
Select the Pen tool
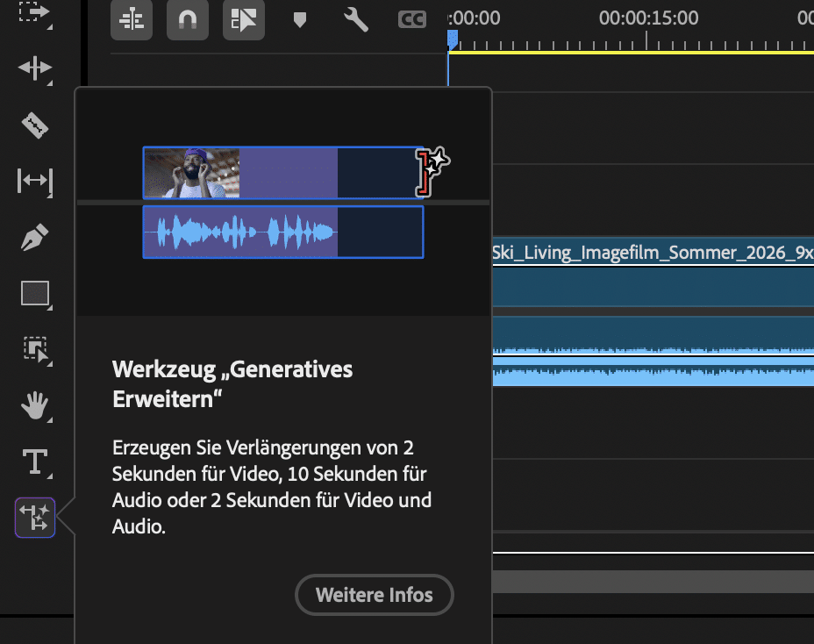(x=35, y=238)
